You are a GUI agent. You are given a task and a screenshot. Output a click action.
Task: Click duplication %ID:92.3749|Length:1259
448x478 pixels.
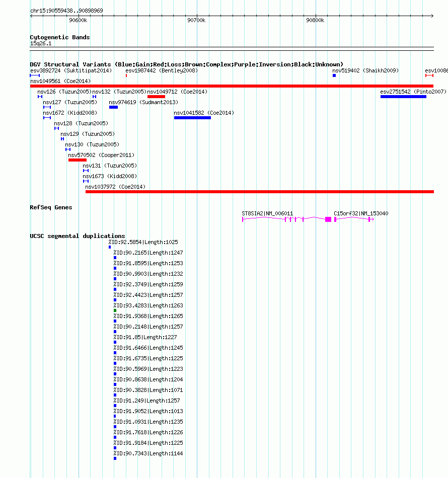[x=148, y=284]
